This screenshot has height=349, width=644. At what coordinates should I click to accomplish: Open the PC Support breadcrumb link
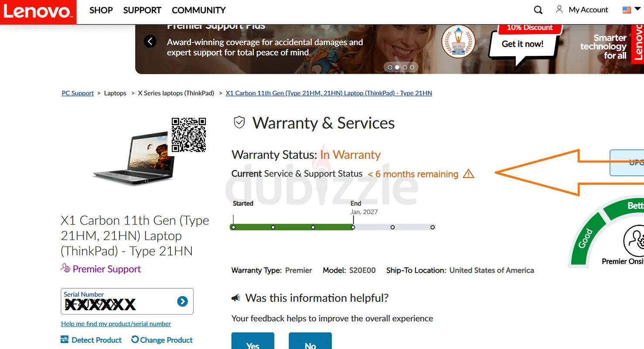pyautogui.click(x=78, y=93)
